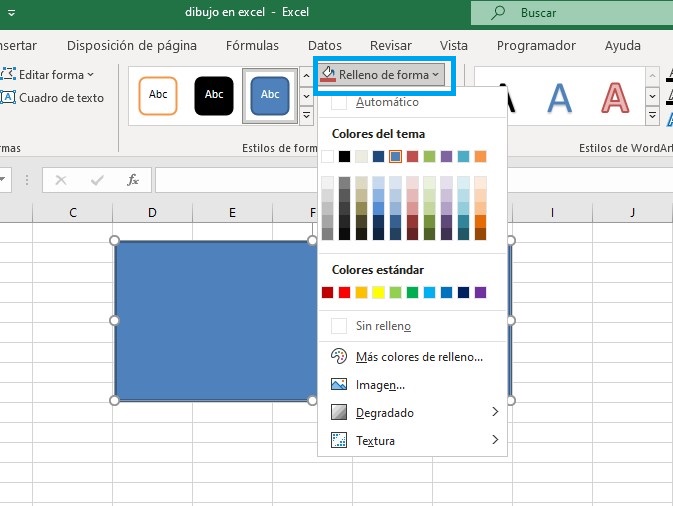The width and height of the screenshot is (673, 506).
Task: Open the Ayuda ribbon tab
Action: 623,45
